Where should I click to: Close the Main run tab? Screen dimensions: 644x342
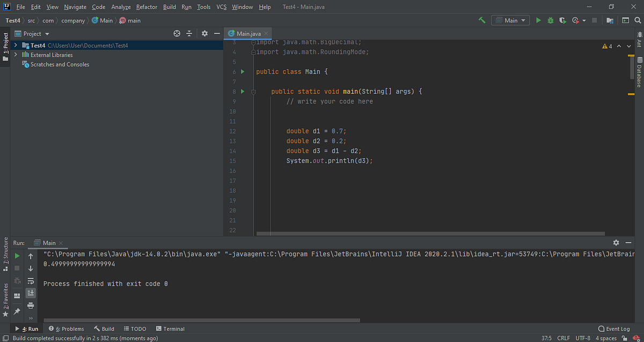pos(61,243)
